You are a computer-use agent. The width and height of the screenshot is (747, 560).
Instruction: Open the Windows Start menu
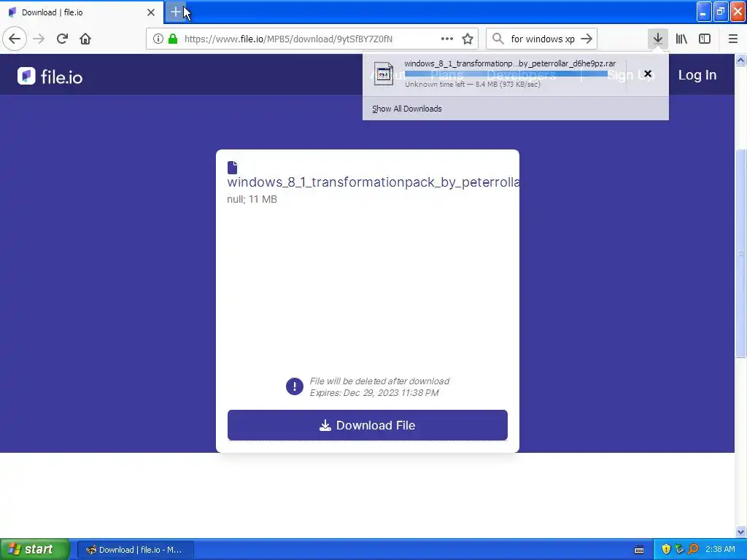click(x=35, y=549)
